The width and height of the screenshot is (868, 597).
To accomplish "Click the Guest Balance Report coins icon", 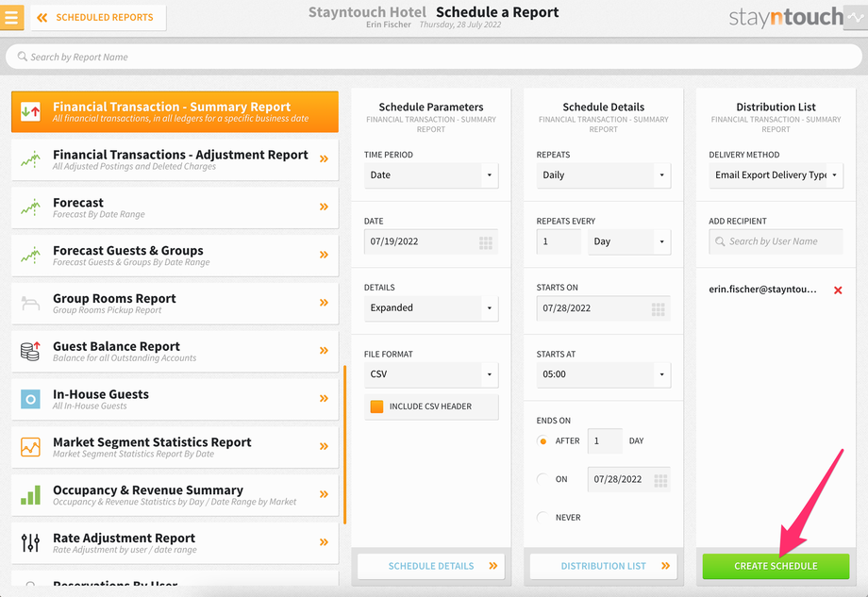I will (30, 352).
